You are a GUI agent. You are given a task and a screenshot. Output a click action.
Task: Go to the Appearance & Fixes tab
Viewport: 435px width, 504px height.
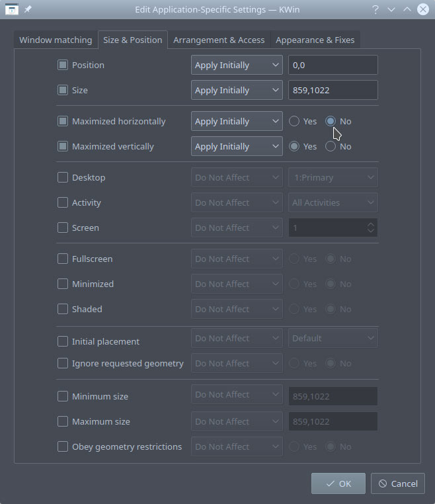coord(315,40)
